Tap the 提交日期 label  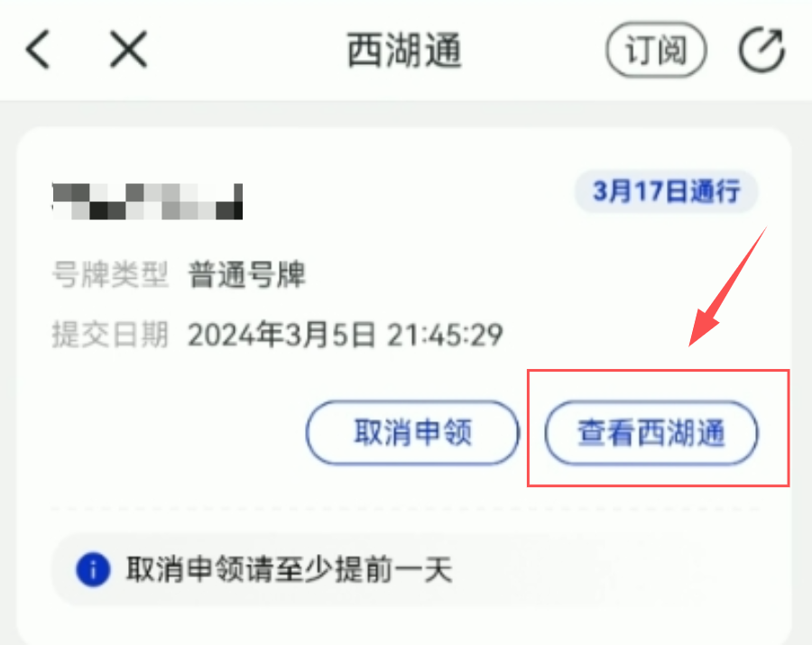coord(110,335)
